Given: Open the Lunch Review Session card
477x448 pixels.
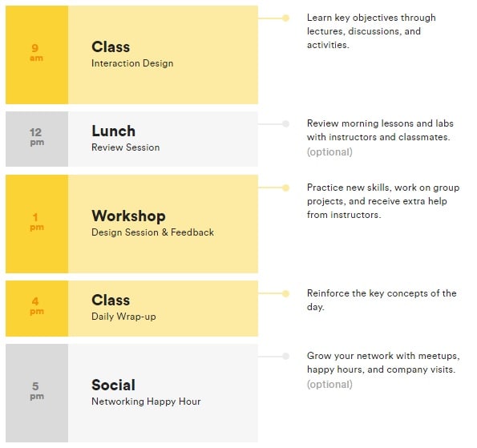Looking at the screenshot, I should point(163,139).
